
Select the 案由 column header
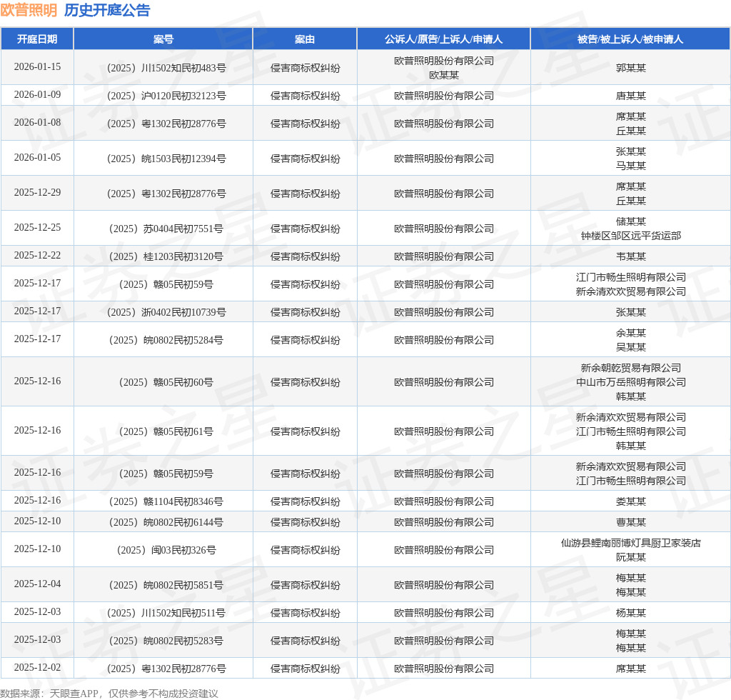coord(304,39)
